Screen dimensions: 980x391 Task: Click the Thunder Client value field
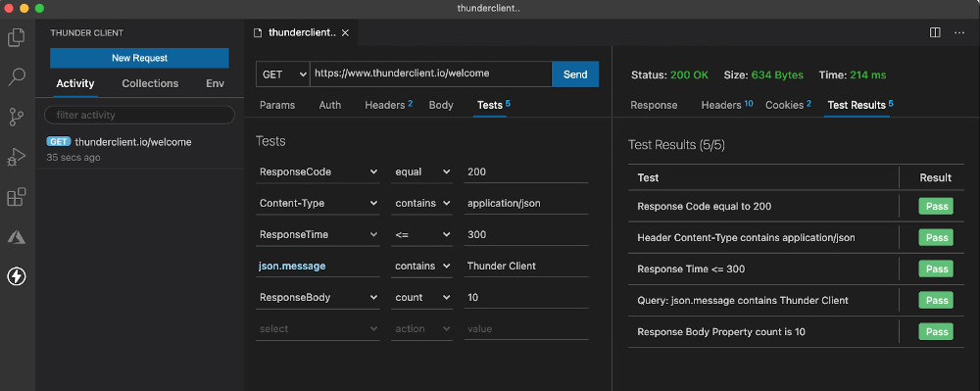[526, 267]
